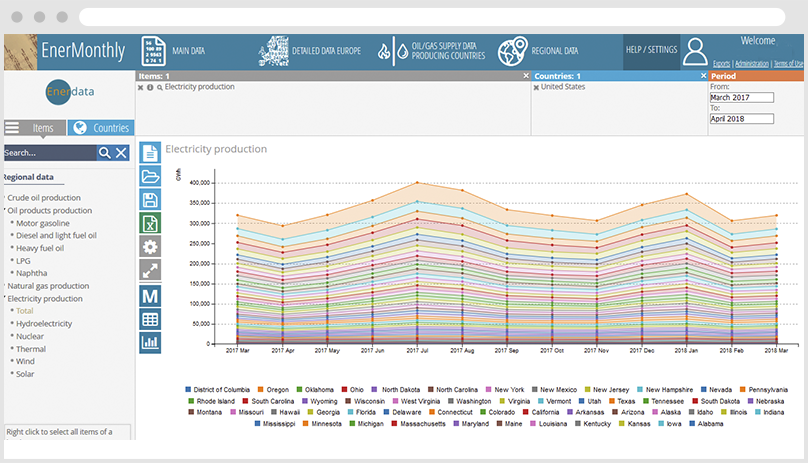Export data to Excel icon
This screenshot has width=808, height=463.
tap(150, 224)
